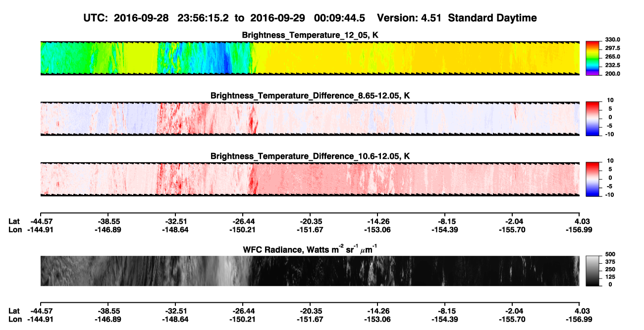Click the bottom axis longitude value -144.91

click(40, 319)
